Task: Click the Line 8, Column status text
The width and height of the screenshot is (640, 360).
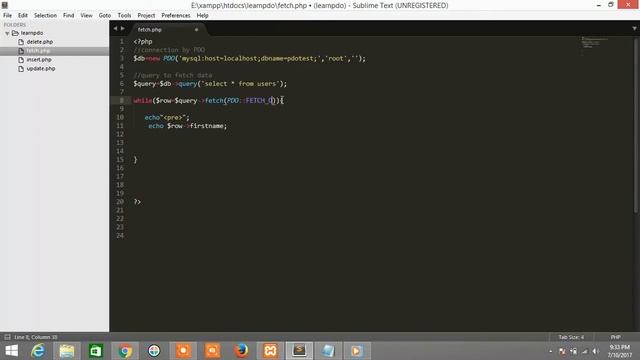Action: pos(36,337)
